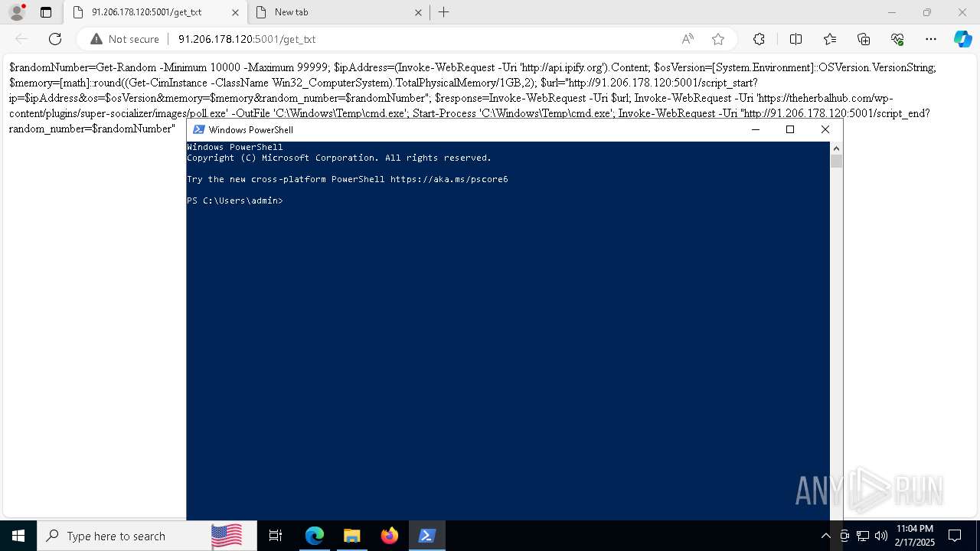This screenshot has width=980, height=551.
Task: Open Microsoft Edge from taskbar
Action: coord(315,536)
